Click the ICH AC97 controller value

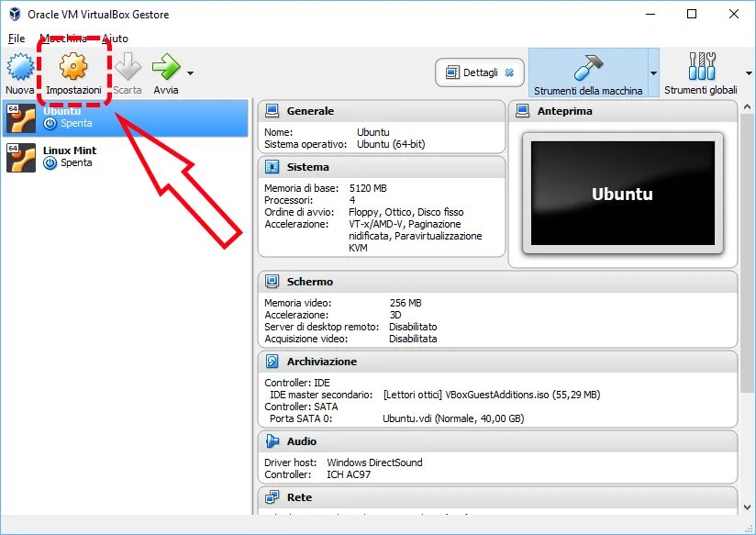349,474
